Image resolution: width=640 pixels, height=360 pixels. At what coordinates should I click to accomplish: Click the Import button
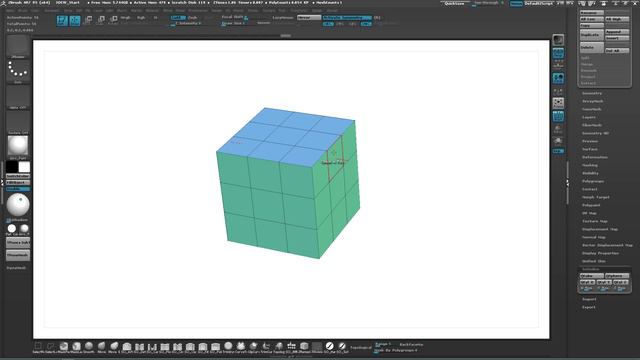click(589, 299)
